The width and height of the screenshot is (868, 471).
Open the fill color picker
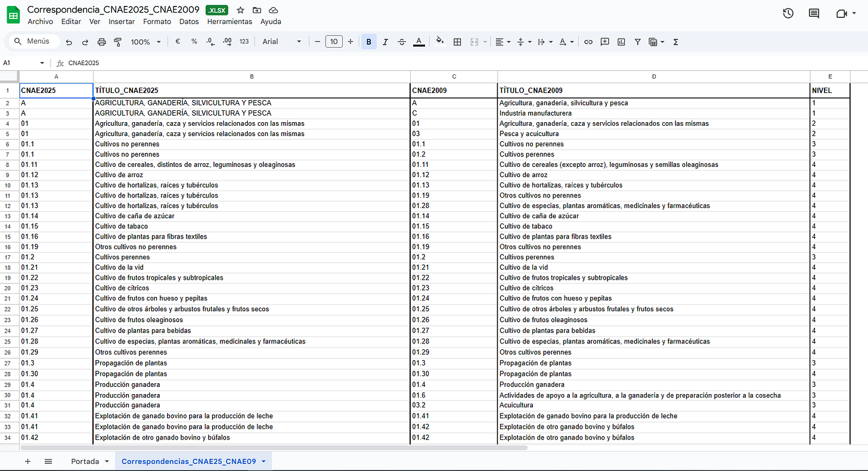click(440, 42)
